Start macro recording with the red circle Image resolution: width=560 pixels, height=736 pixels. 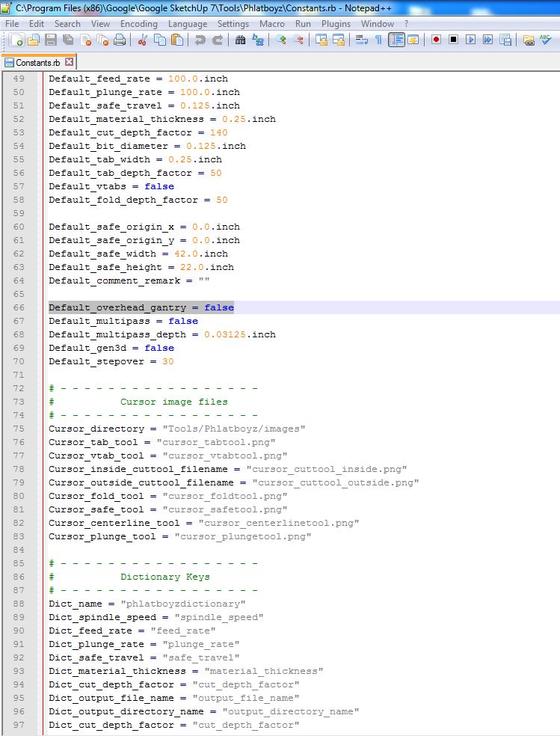[x=436, y=40]
